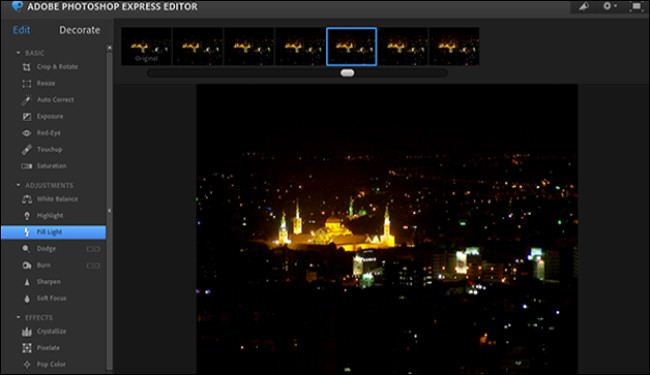Select the second fill light thumbnail
The height and width of the screenshot is (375, 650).
point(198,46)
